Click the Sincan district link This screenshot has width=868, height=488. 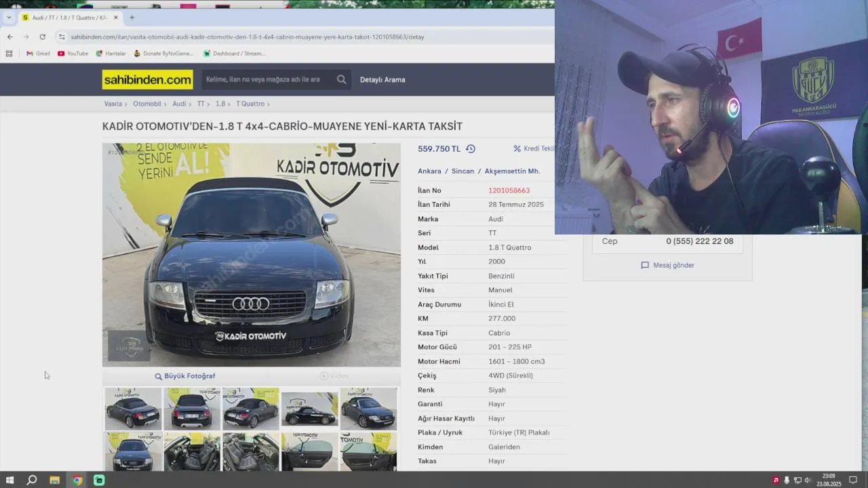[463, 171]
